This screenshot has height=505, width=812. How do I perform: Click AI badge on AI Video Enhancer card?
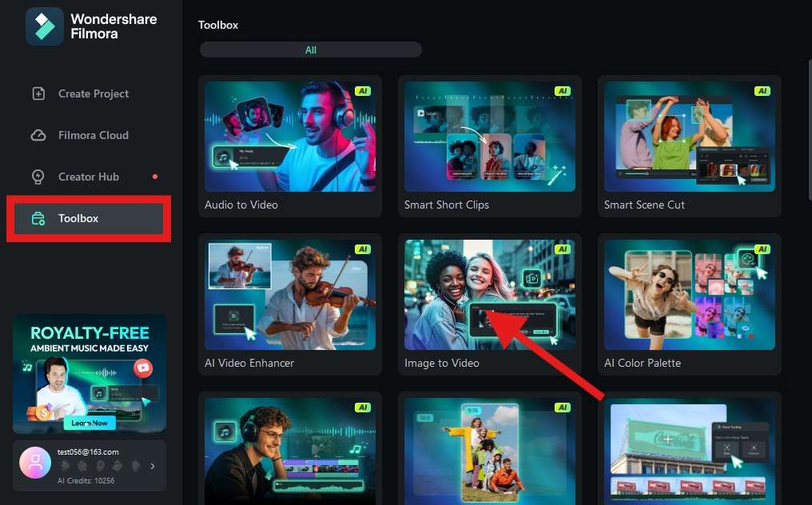click(x=363, y=249)
